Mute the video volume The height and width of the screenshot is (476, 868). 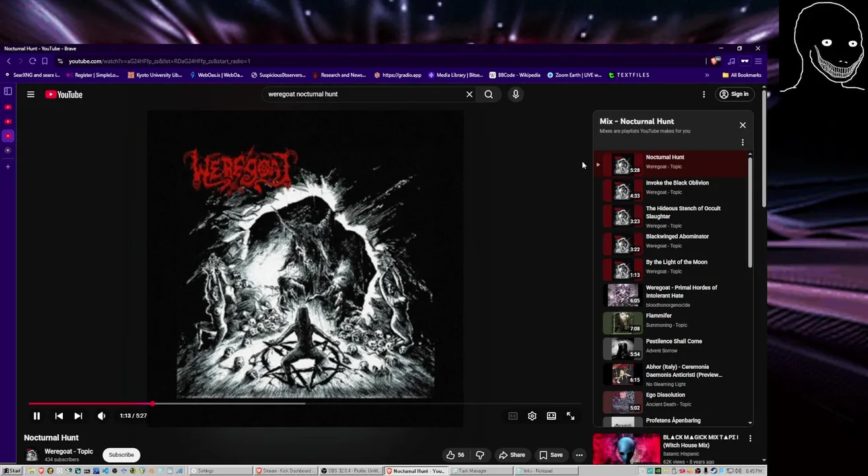[x=101, y=416]
